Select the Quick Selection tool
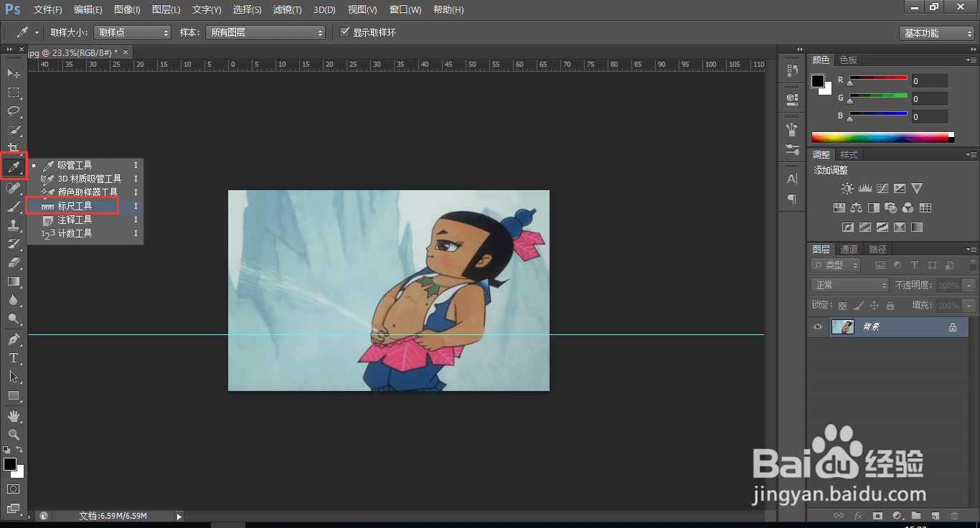 14,130
